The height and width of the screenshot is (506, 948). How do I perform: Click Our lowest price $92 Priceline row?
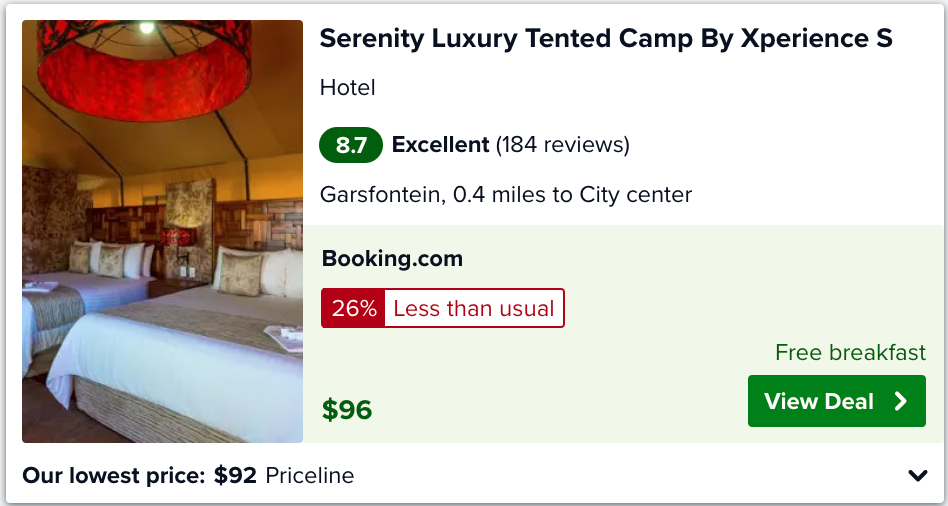click(x=473, y=475)
